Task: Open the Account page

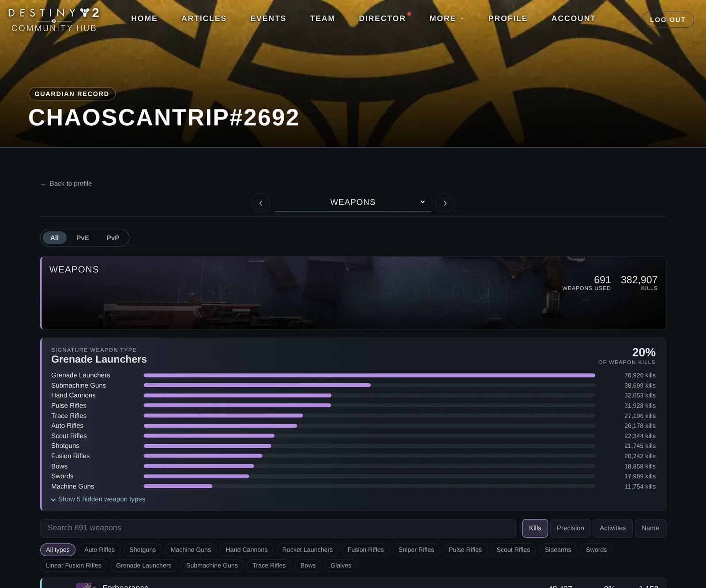Action: 574,19
